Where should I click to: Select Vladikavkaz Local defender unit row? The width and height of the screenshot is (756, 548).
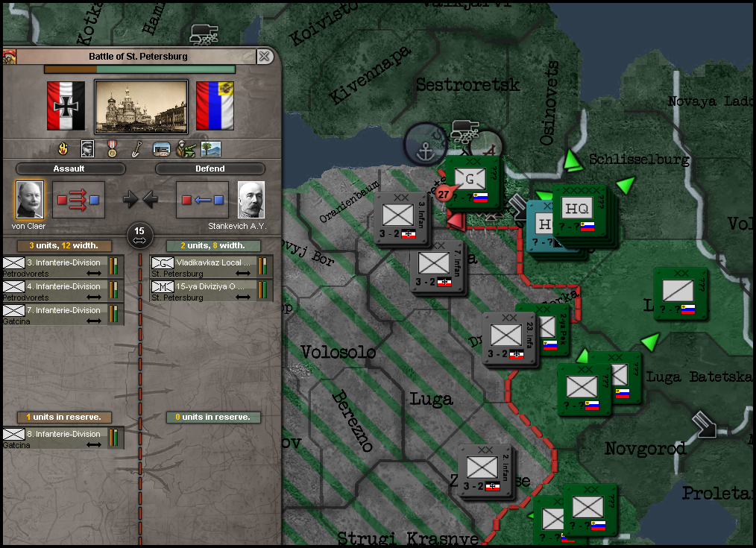pos(211,268)
